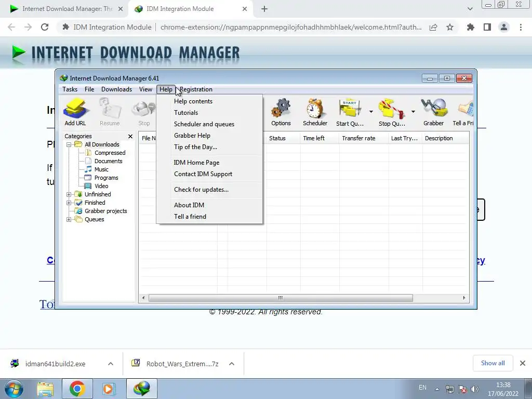This screenshot has width=532, height=399.
Task: Close the Categories panel
Action: (130, 137)
